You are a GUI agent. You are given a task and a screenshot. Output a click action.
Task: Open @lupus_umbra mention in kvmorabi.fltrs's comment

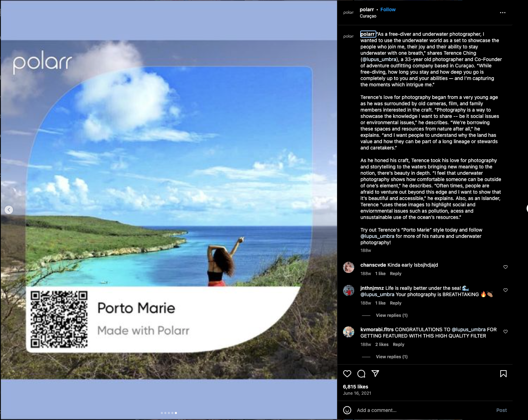click(x=469, y=329)
